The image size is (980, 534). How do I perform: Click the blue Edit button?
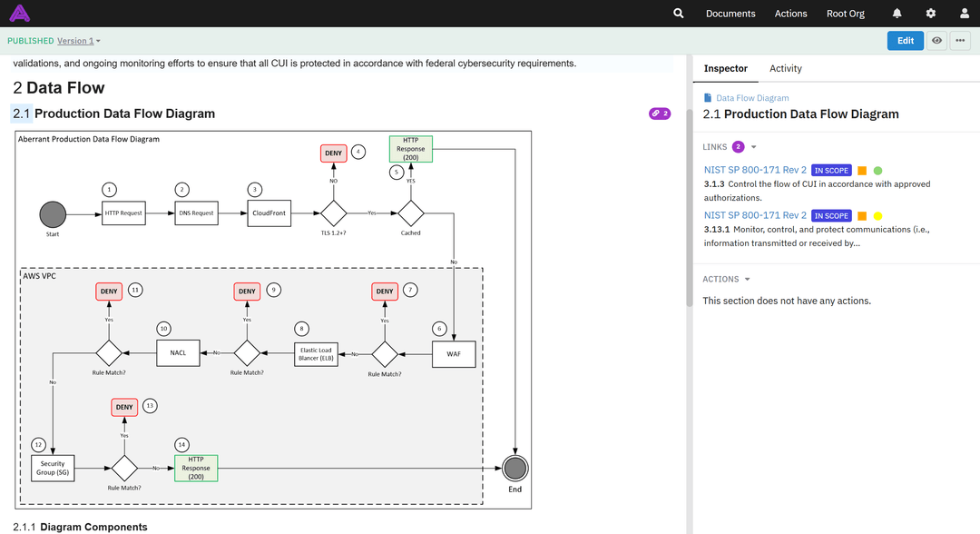905,41
